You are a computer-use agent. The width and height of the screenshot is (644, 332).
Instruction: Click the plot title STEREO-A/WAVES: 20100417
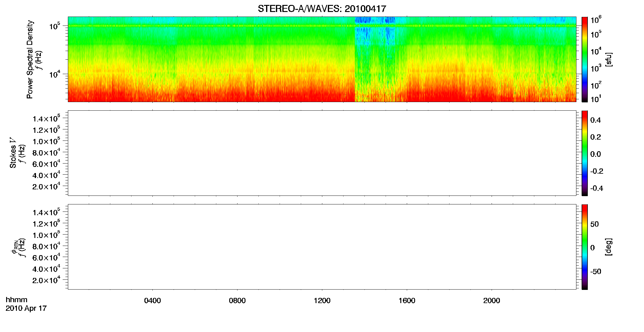[322, 9]
